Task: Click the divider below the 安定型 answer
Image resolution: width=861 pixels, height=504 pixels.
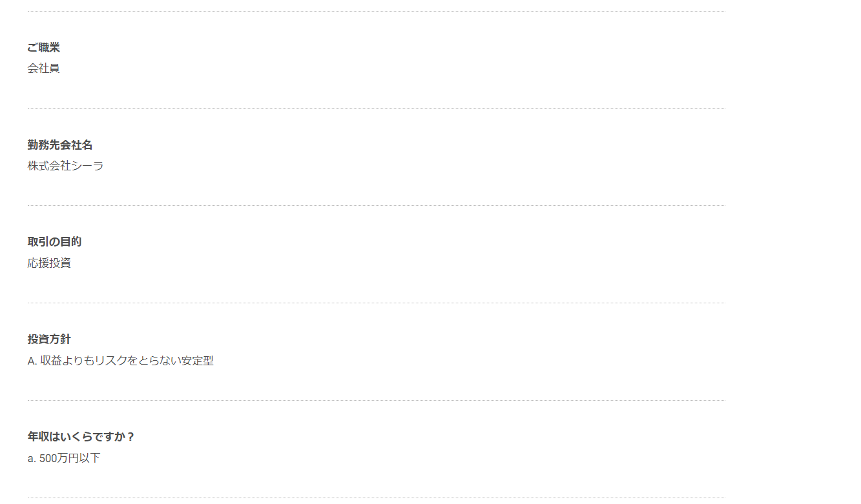Action: pyautogui.click(x=377, y=401)
